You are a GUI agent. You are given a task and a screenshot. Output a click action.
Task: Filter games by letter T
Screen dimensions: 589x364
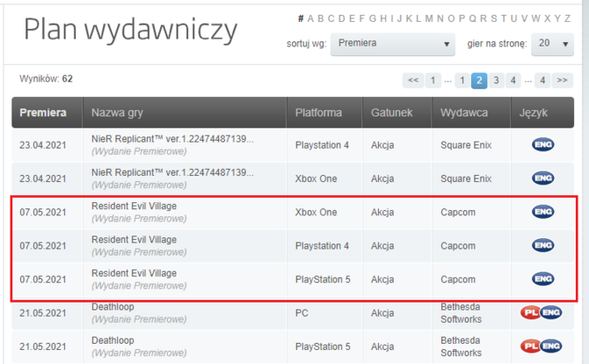pyautogui.click(x=504, y=18)
